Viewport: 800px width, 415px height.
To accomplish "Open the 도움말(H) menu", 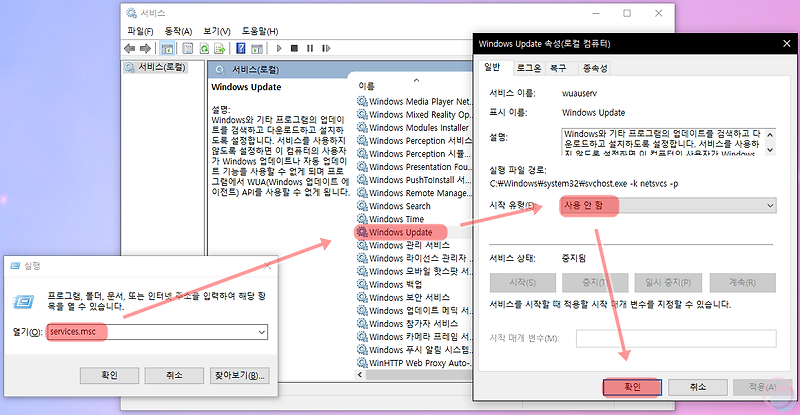I will pyautogui.click(x=260, y=32).
